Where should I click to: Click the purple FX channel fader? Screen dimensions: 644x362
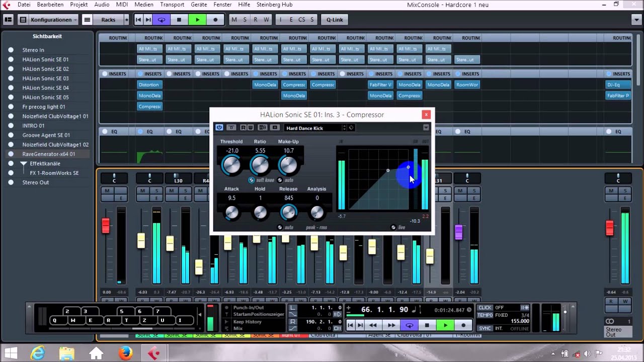click(459, 232)
